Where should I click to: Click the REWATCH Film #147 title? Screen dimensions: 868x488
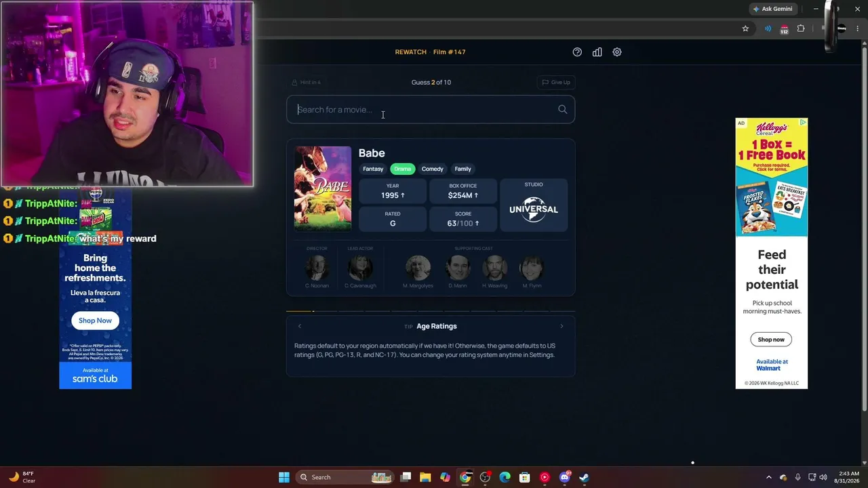pyautogui.click(x=431, y=52)
